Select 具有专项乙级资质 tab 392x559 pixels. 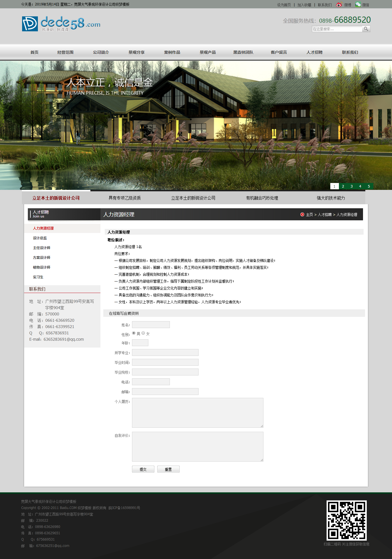125,198
